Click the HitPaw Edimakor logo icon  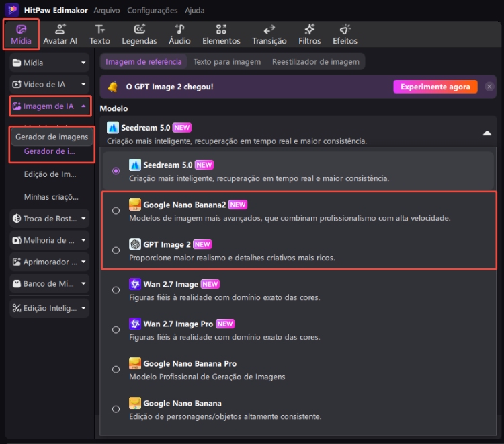(12, 10)
